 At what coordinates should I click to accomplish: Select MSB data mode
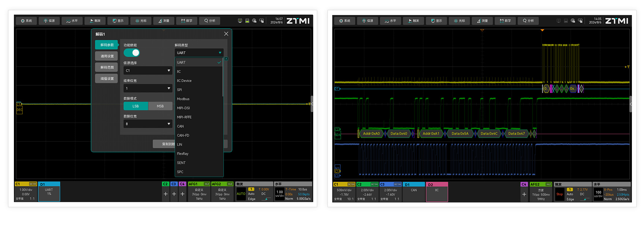160,106
